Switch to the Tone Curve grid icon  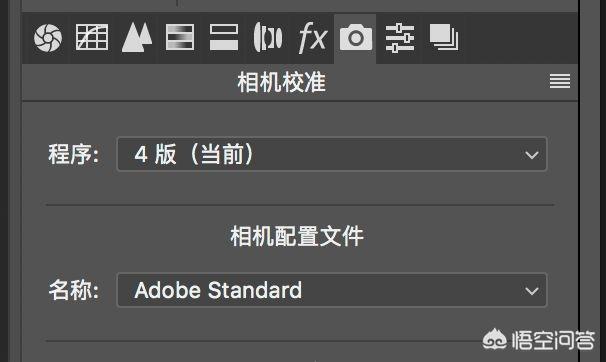coord(92,37)
